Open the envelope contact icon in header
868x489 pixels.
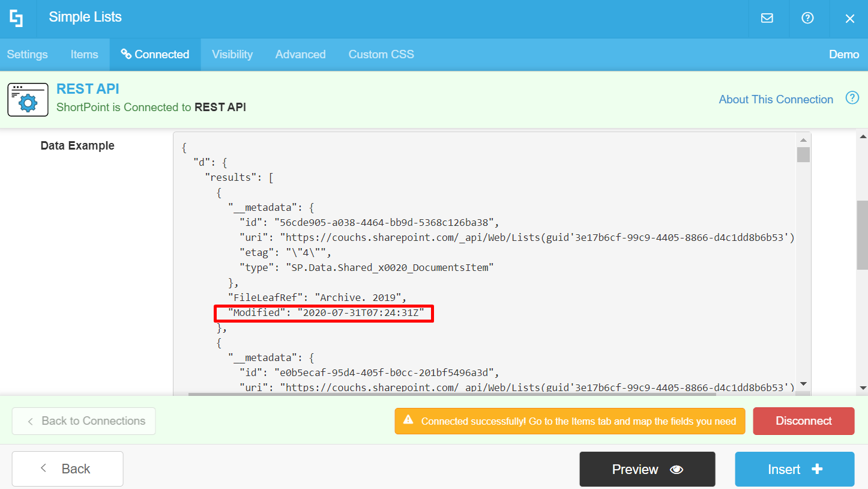[x=767, y=18]
